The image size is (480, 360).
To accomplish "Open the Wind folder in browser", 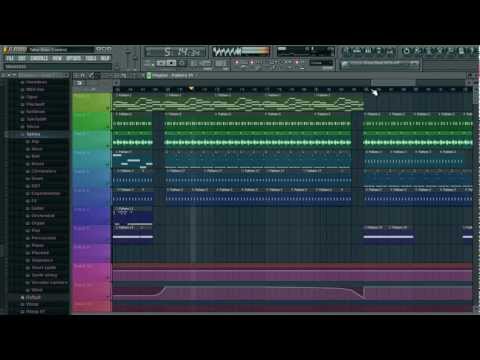I will (37, 290).
